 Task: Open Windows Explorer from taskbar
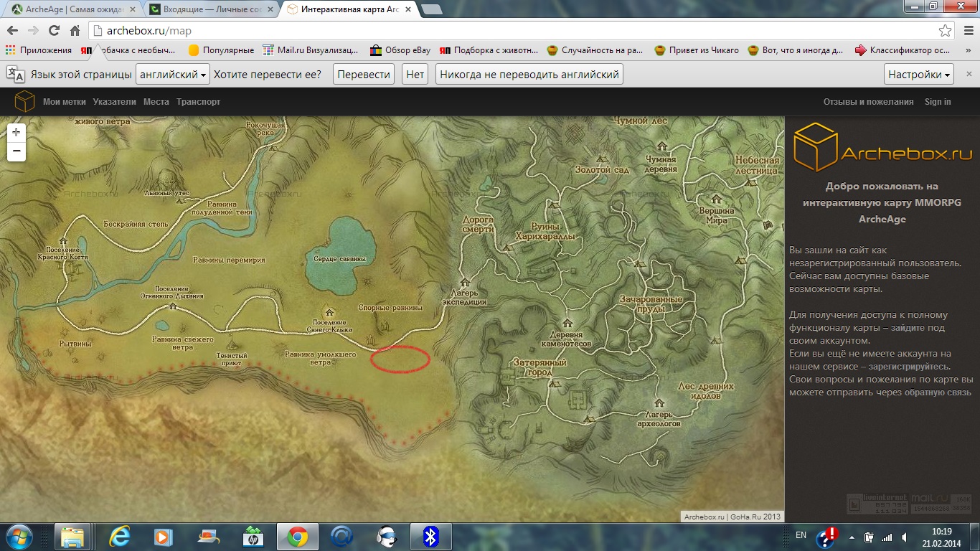(x=72, y=537)
